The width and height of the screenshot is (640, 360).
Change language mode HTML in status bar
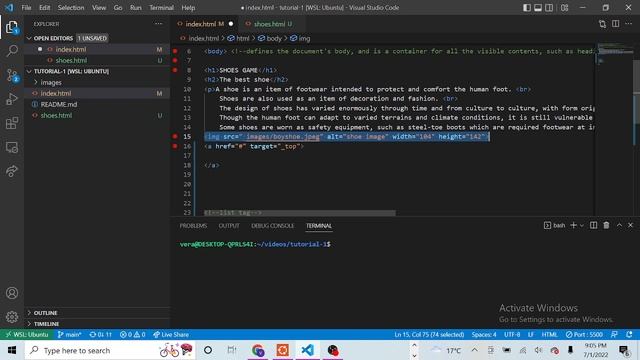(x=549, y=335)
